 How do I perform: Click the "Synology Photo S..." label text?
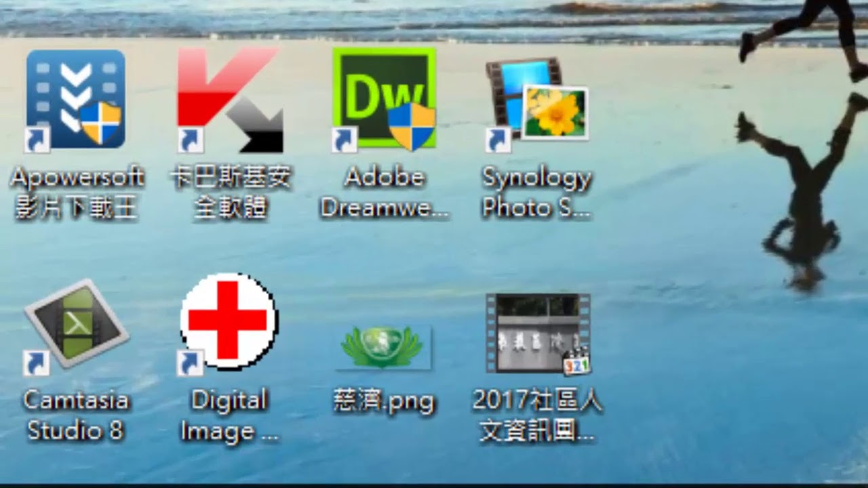(x=537, y=192)
